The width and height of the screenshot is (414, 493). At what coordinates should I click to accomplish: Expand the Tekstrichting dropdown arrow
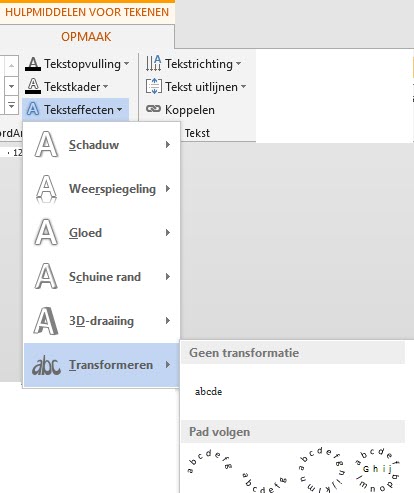click(x=238, y=63)
